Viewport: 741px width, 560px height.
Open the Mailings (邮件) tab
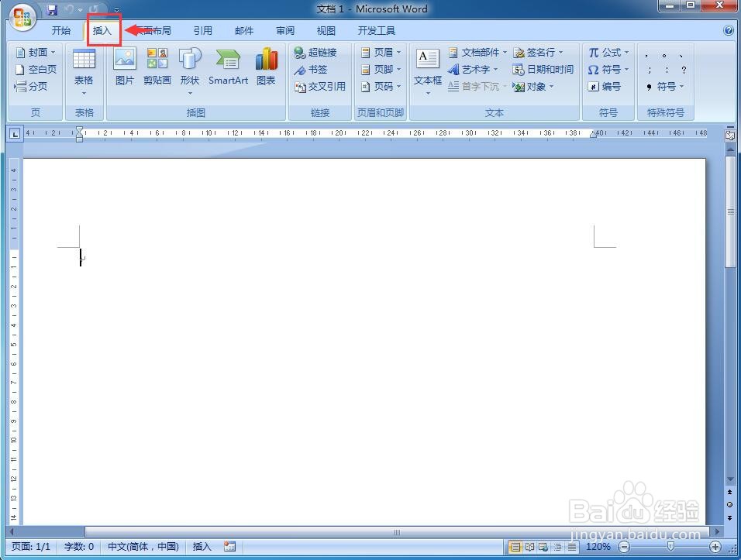click(x=244, y=31)
